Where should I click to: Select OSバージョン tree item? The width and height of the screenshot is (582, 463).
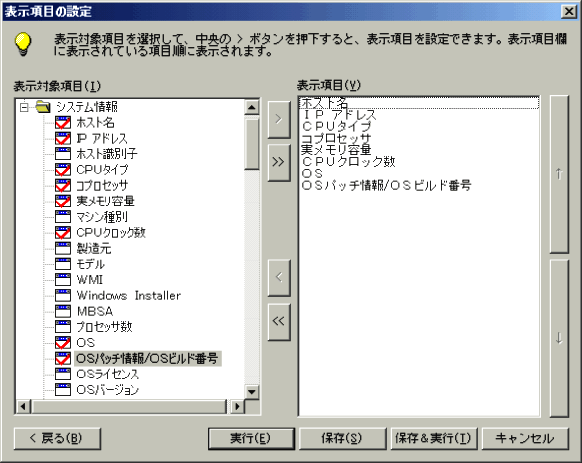click(108, 389)
